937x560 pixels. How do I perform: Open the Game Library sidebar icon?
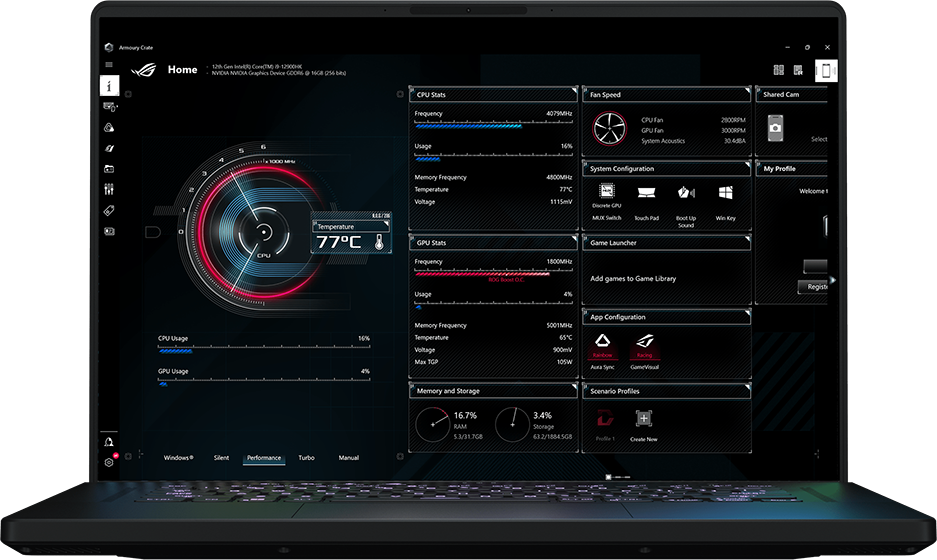[x=109, y=169]
